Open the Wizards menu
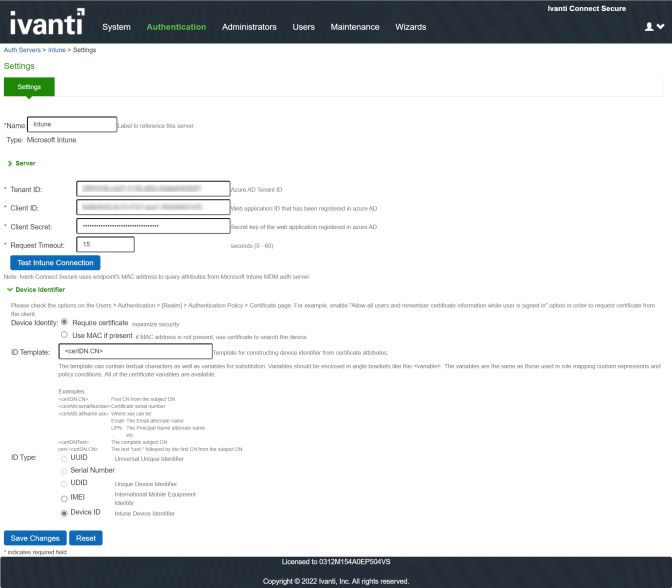The image size is (672, 588). (x=411, y=27)
